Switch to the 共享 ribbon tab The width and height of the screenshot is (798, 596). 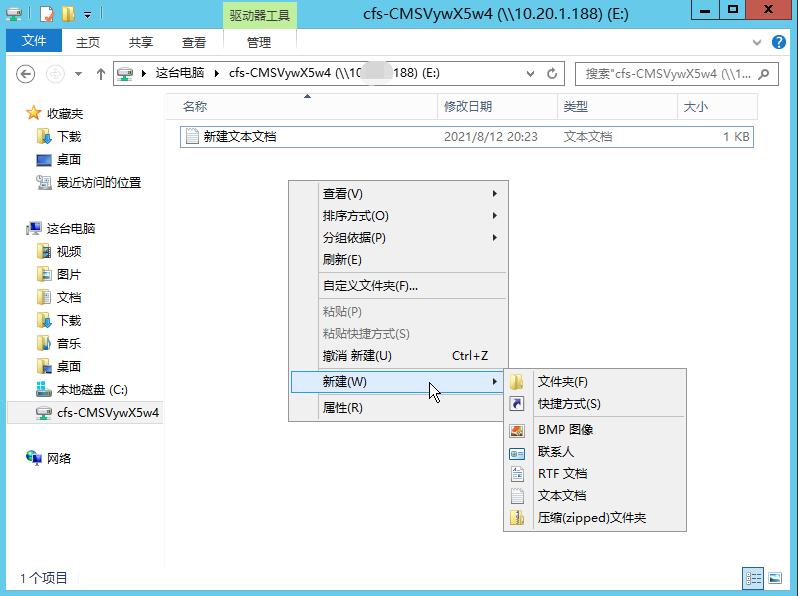pyautogui.click(x=140, y=42)
